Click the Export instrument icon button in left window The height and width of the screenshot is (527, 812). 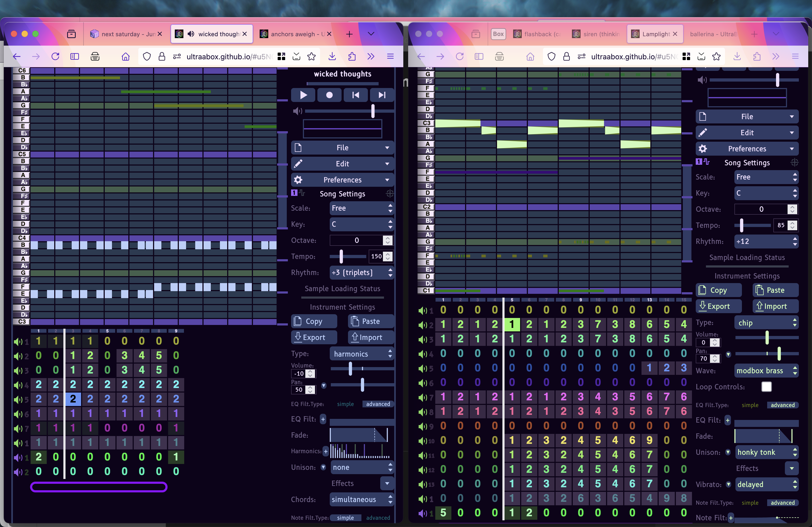pyautogui.click(x=314, y=337)
